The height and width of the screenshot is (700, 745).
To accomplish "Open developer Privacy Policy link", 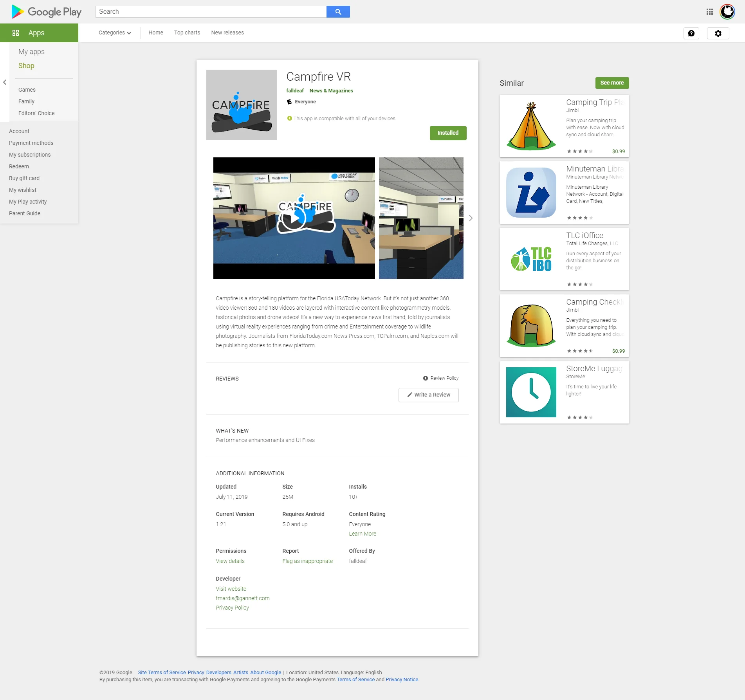I will pos(233,608).
